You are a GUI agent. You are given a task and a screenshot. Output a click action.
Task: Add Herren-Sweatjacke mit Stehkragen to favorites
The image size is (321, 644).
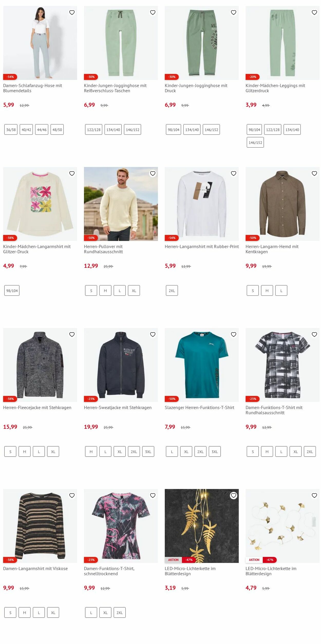coord(153,334)
